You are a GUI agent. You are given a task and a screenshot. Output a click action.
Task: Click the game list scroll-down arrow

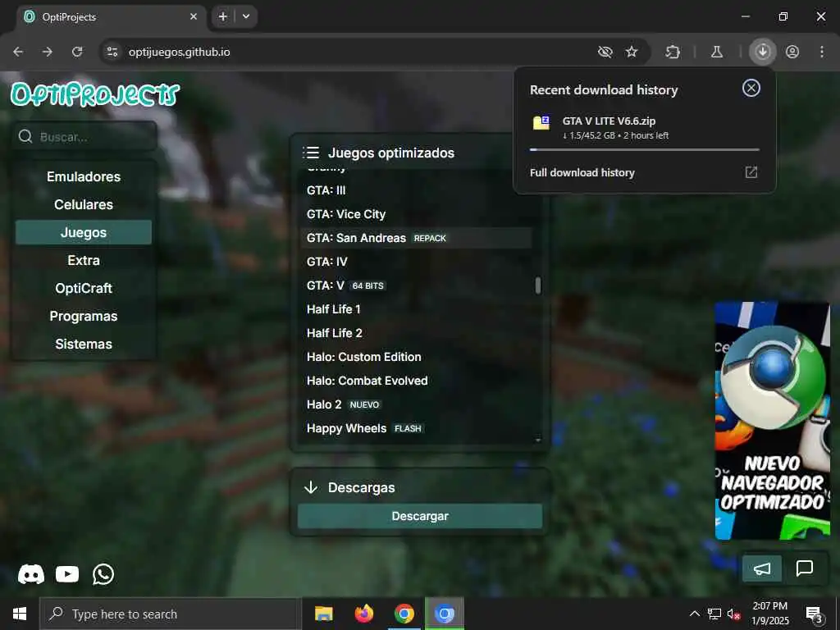pos(538,440)
